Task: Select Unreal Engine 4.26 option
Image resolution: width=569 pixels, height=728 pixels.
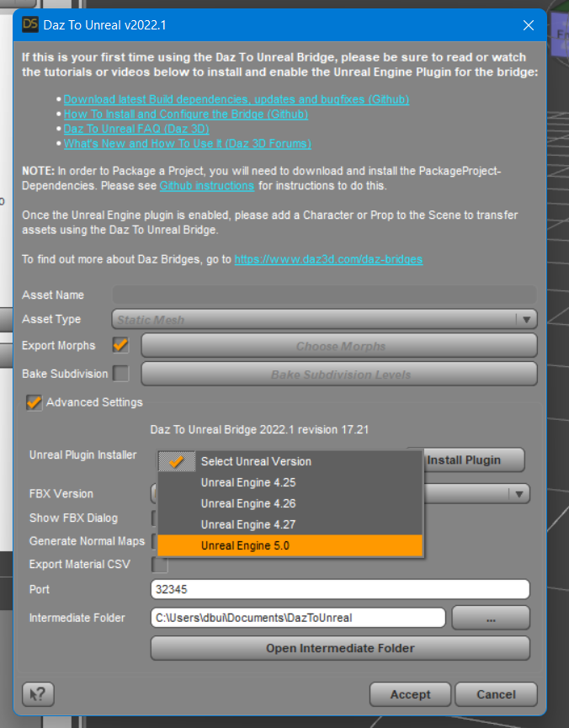Action: click(290, 503)
